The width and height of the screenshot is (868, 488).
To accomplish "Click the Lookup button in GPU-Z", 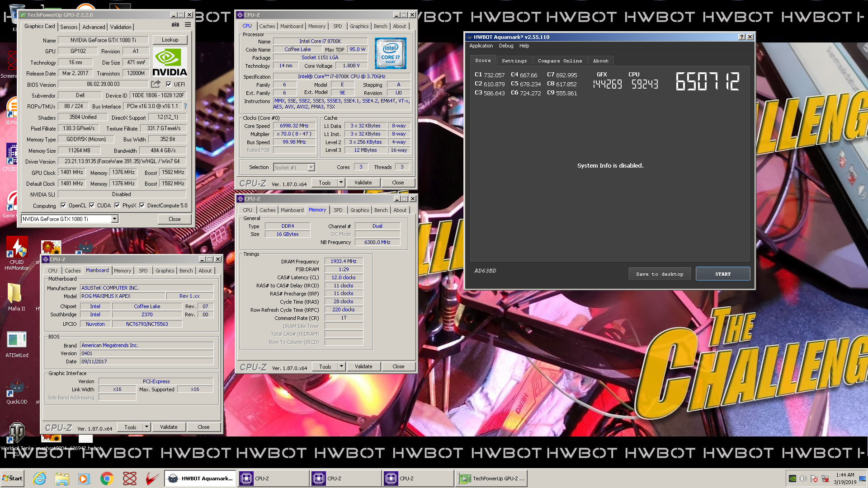I will pos(170,40).
